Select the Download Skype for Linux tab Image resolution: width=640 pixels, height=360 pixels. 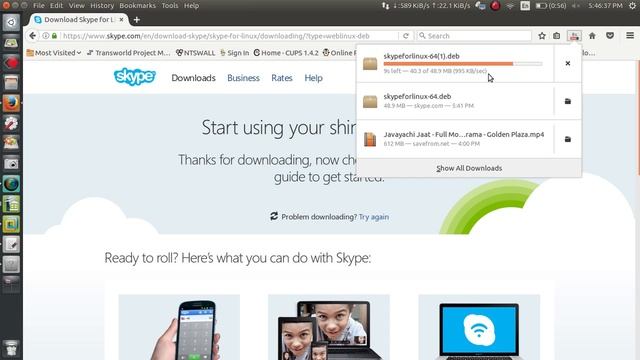79,20
